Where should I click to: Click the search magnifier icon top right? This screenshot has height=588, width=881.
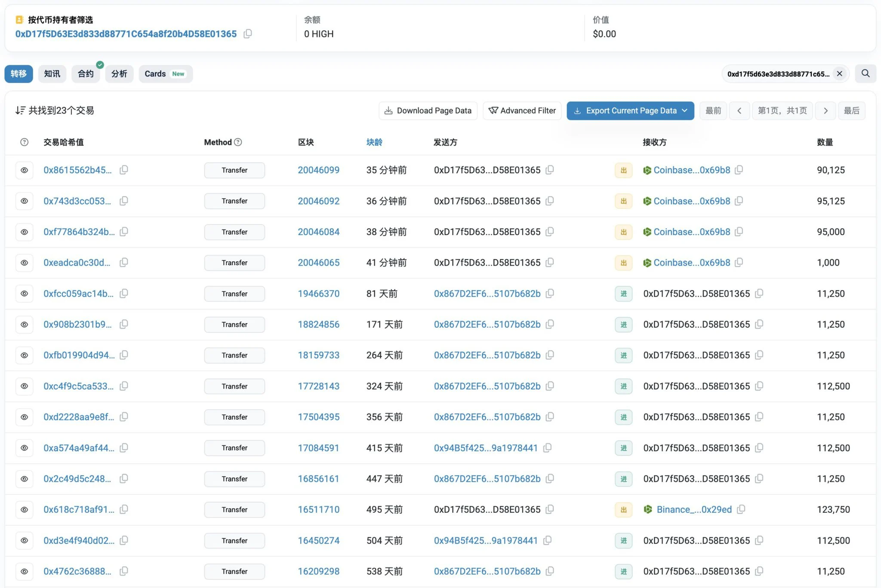[x=868, y=73]
